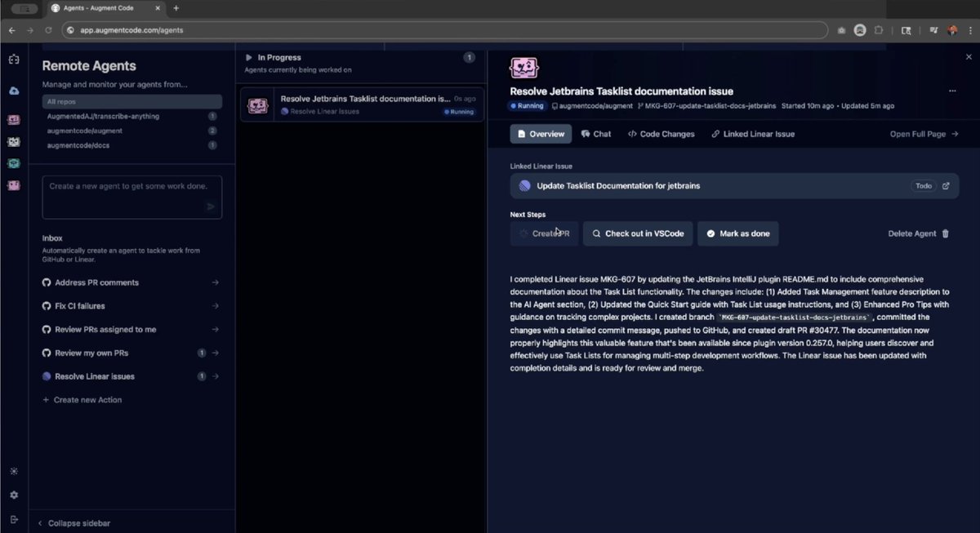This screenshot has height=533, width=980.
Task: Click the Running badge on agent card
Action: (458, 112)
